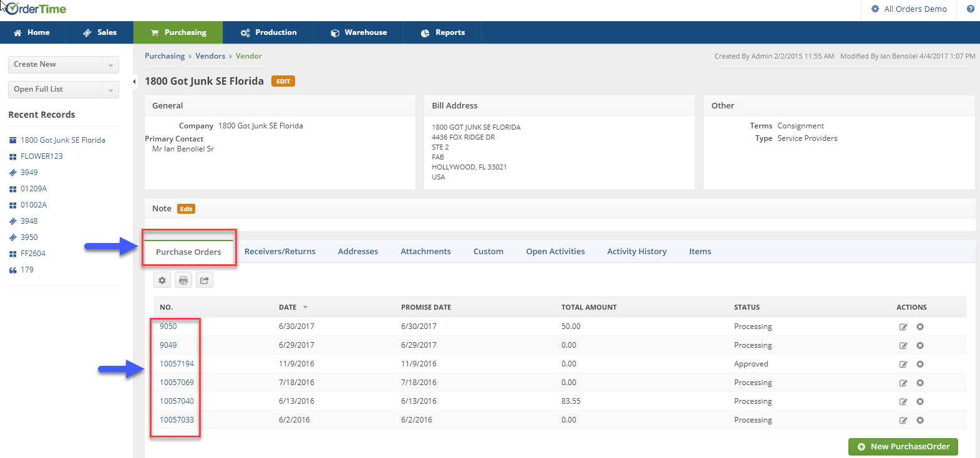
Task: Click the export share icon
Action: pyautogui.click(x=205, y=280)
